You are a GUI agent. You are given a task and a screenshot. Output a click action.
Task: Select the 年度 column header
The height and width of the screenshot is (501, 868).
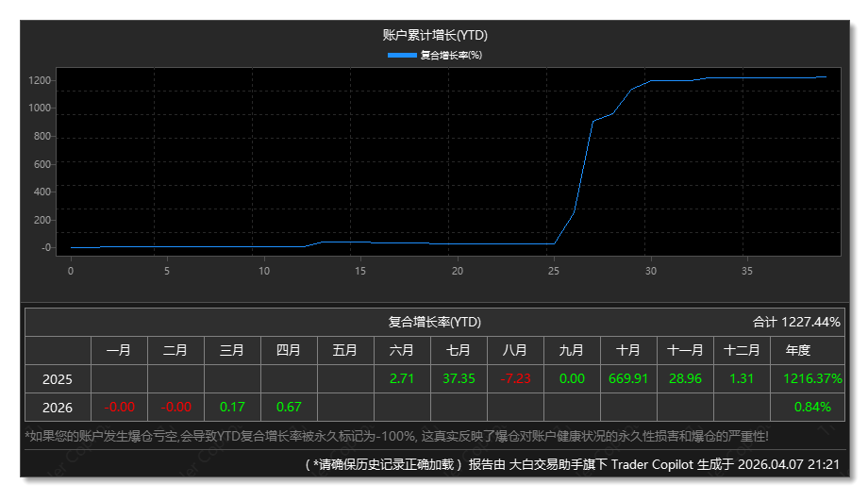coord(797,350)
